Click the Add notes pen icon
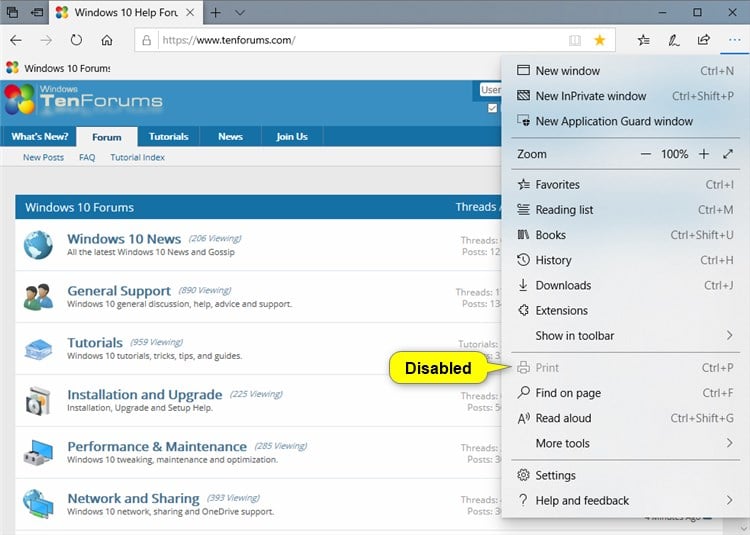The image size is (750, 535). [x=673, y=40]
